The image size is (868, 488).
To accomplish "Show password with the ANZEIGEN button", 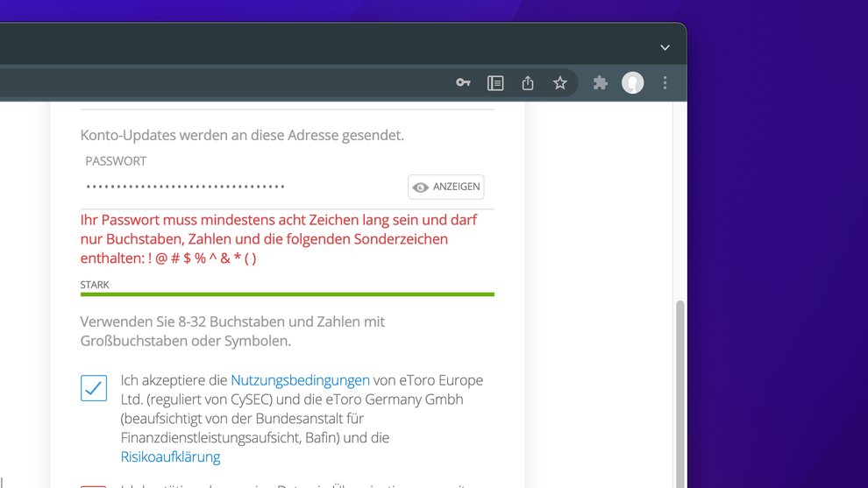I will coord(445,187).
